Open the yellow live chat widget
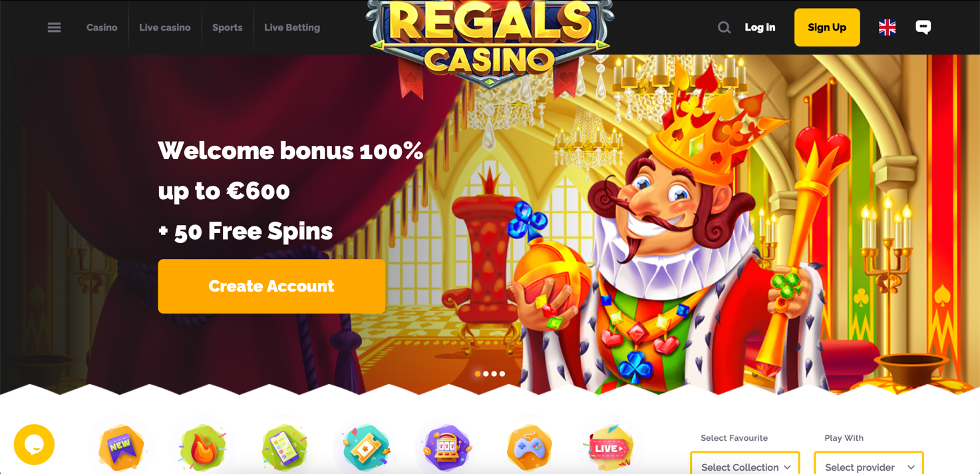Viewport: 980px width, 474px height. point(34,444)
